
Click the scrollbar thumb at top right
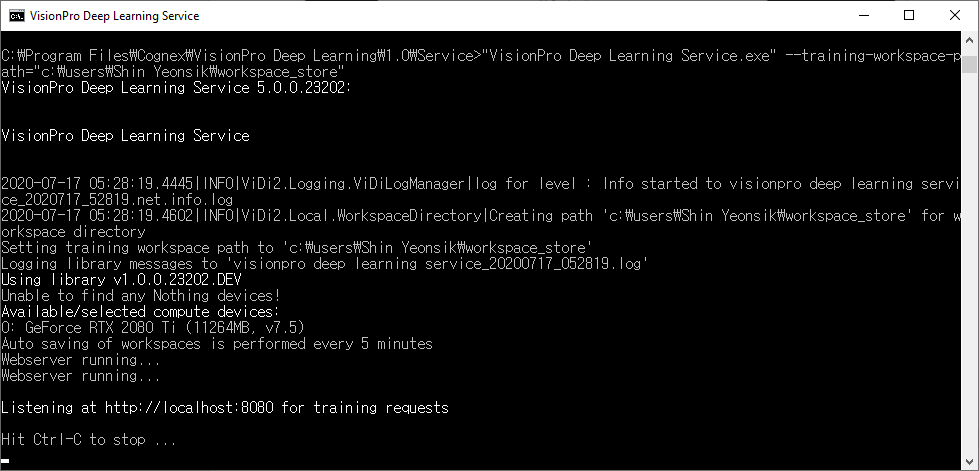(969, 64)
